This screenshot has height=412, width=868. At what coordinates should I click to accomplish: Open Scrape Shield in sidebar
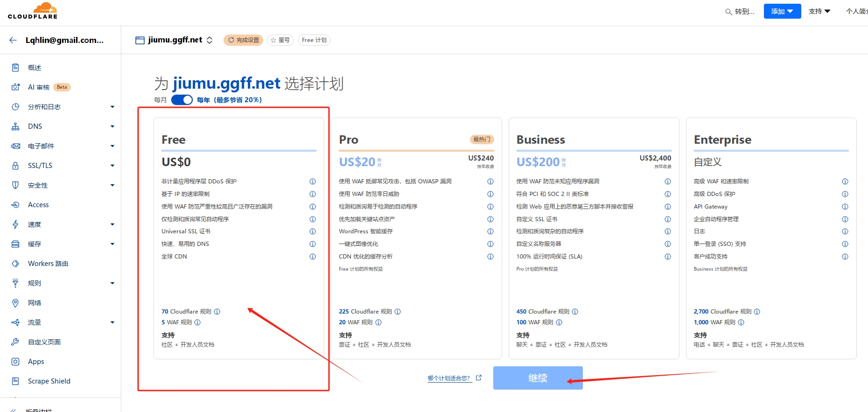click(x=49, y=381)
